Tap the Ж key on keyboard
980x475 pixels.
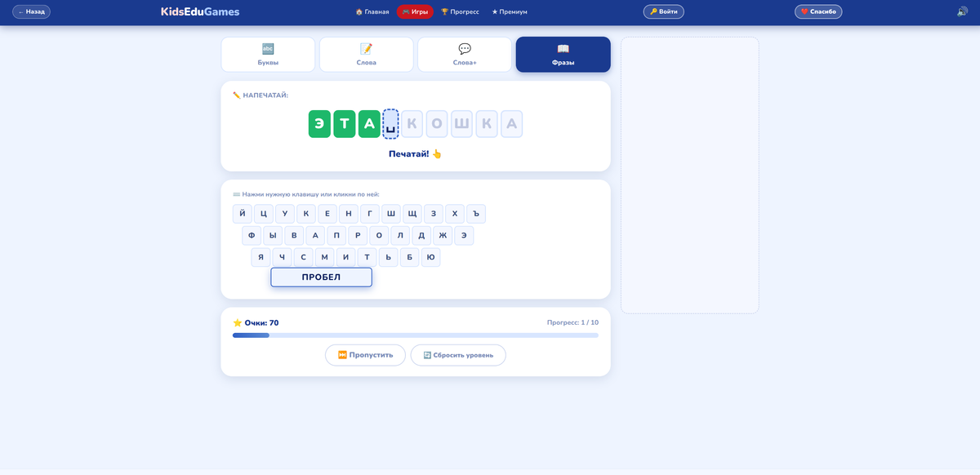443,236
